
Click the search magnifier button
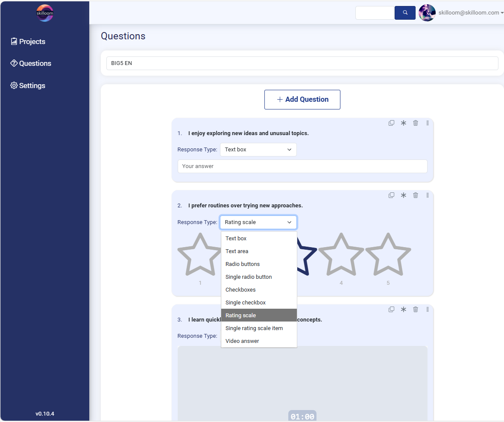point(405,13)
